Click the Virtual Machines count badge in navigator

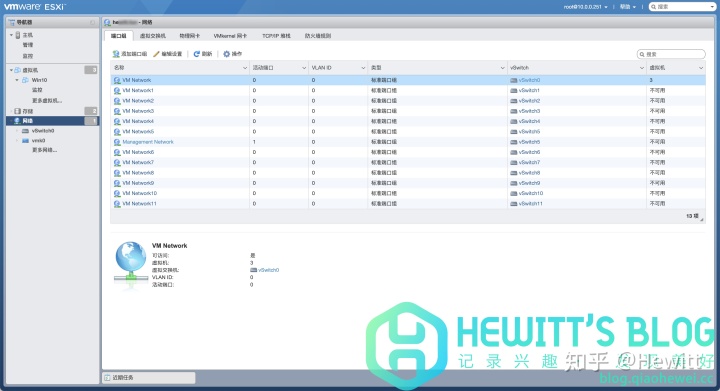coord(91,70)
